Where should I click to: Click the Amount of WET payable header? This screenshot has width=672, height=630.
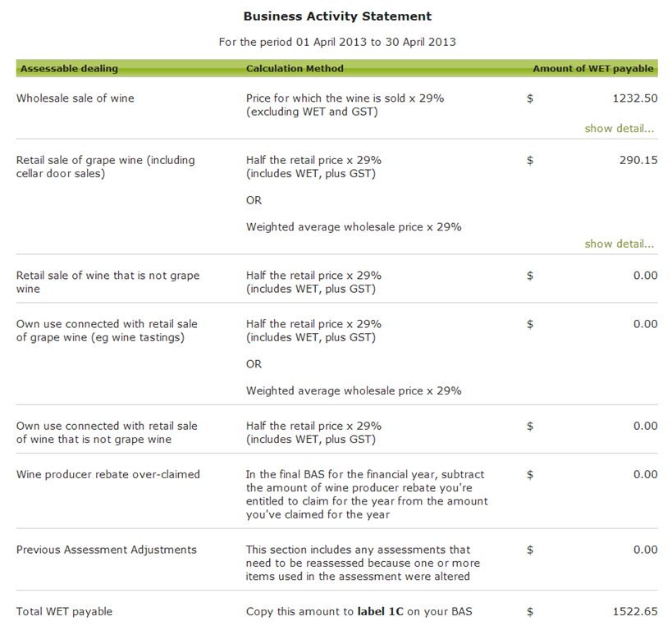(x=593, y=69)
